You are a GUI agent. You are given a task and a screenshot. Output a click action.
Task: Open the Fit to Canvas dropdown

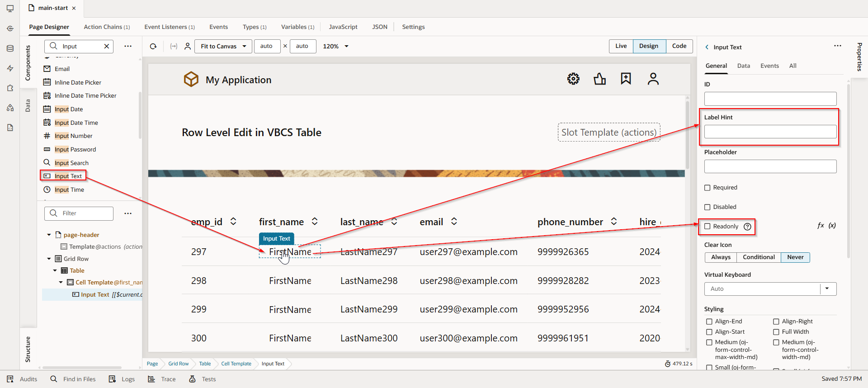[223, 47]
